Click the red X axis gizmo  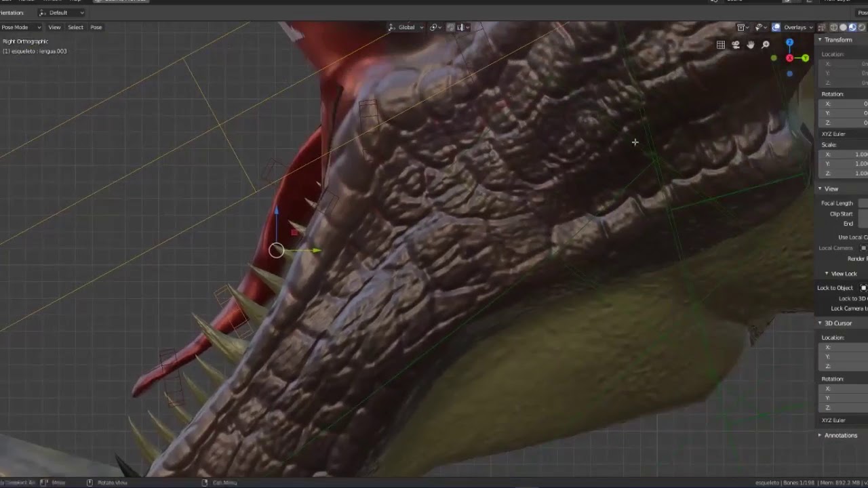[789, 58]
